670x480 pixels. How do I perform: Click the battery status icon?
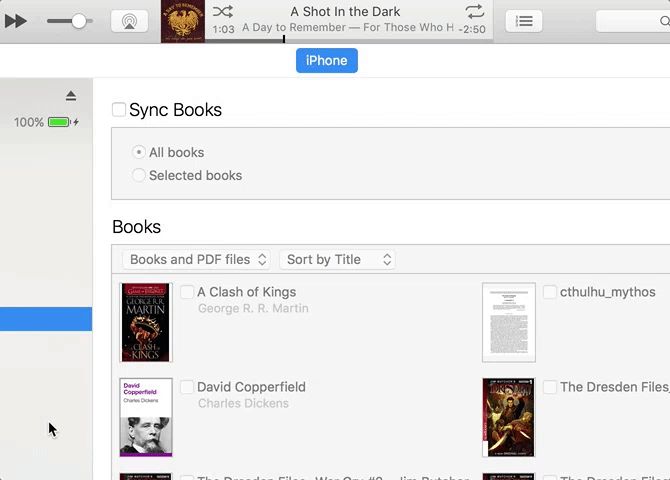click(59, 122)
